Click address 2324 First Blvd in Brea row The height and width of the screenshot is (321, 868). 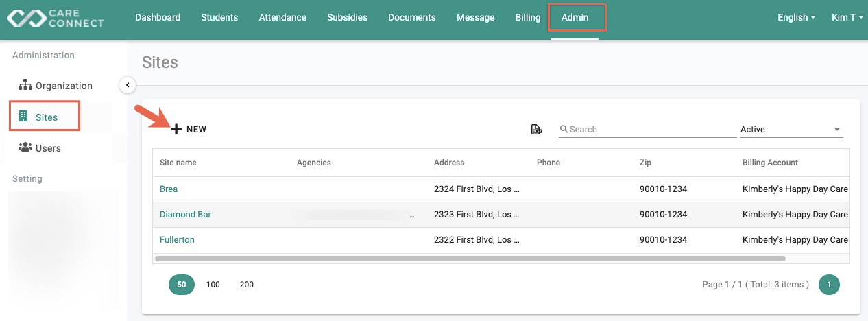[477, 189]
